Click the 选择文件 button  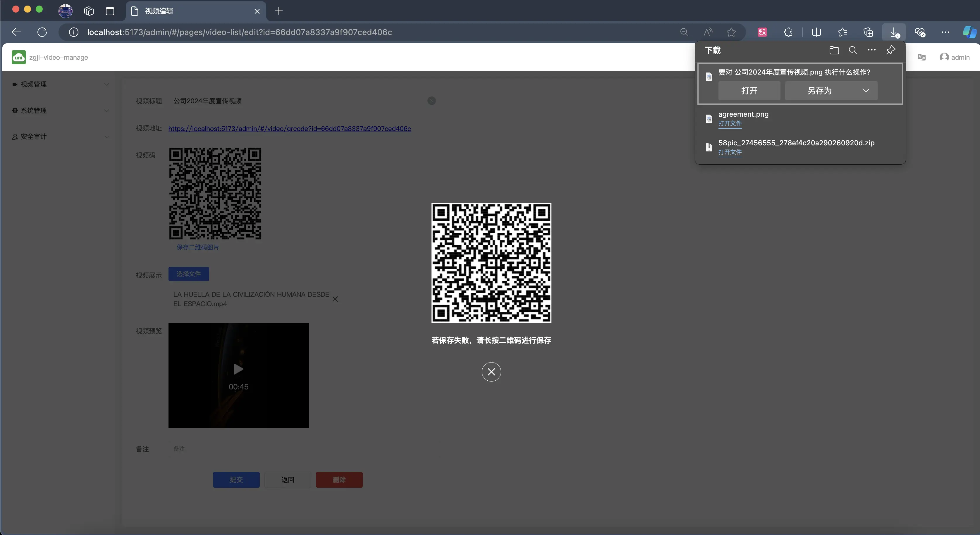[x=189, y=274]
